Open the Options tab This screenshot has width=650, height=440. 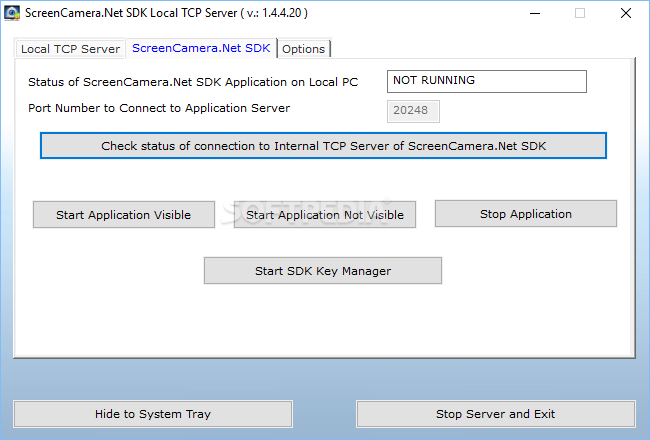point(303,49)
